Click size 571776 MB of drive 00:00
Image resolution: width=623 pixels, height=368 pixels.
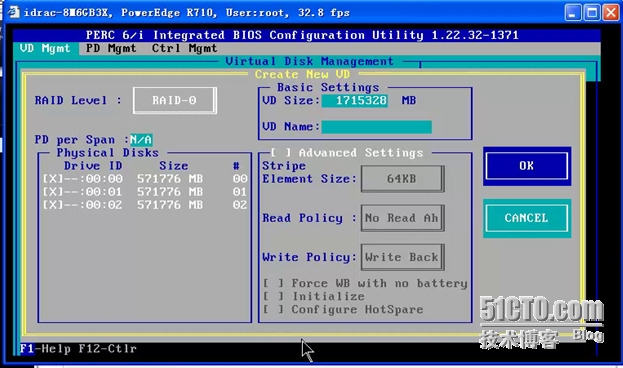[x=170, y=179]
